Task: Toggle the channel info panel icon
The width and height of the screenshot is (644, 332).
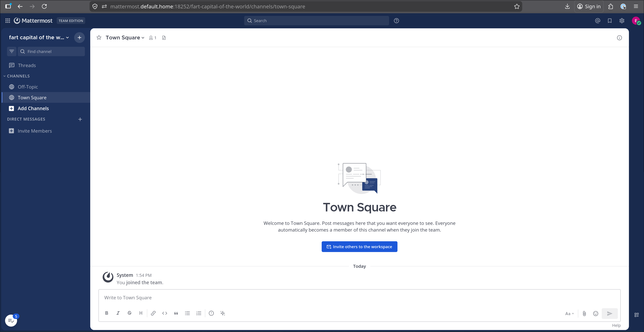Action: (619, 38)
